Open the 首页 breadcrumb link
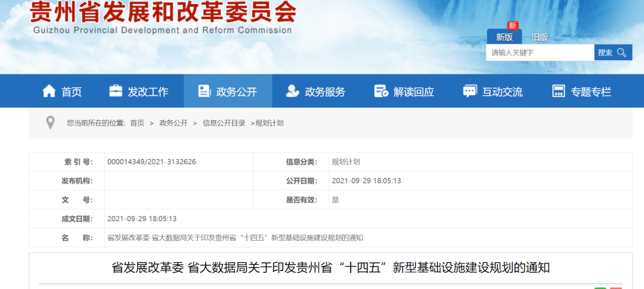This screenshot has height=289, width=644. click(137, 123)
